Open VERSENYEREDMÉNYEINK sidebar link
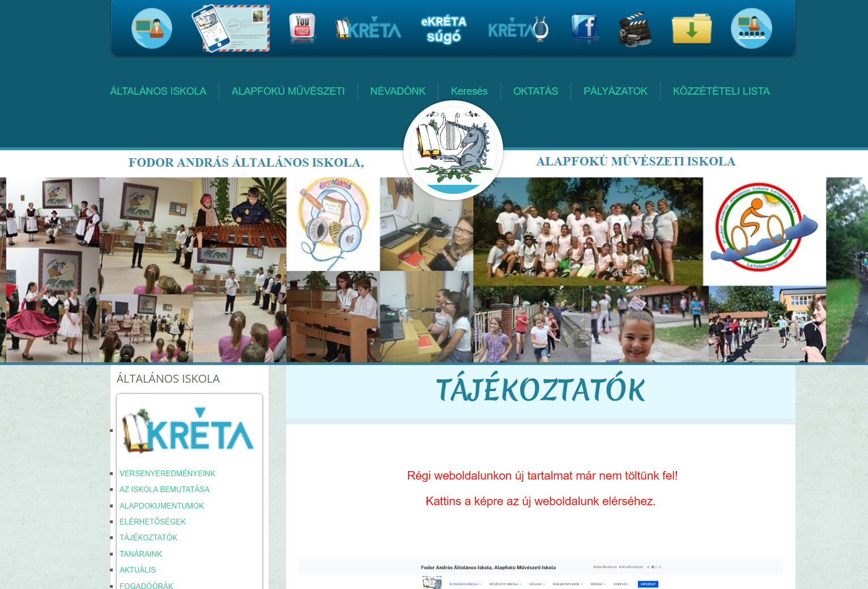 167,473
